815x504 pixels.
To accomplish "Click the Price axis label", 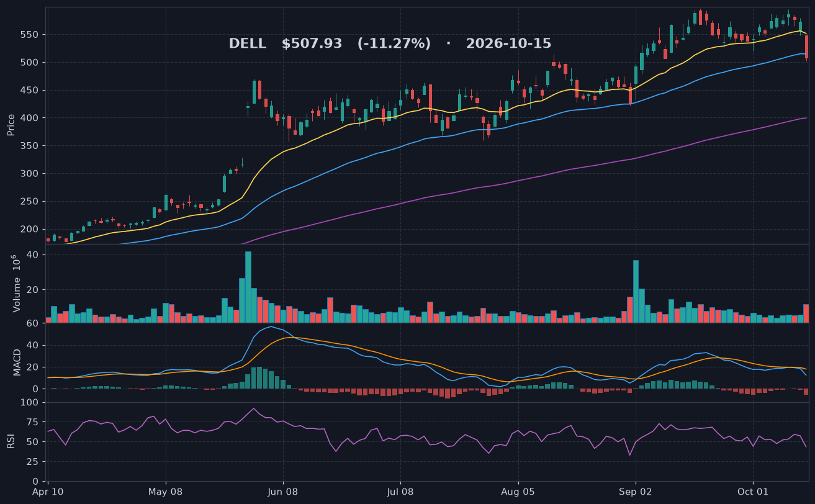I will pyautogui.click(x=11, y=125).
